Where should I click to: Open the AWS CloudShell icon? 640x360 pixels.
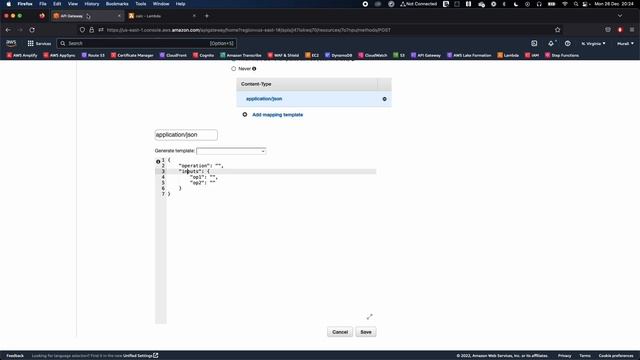coord(534,43)
